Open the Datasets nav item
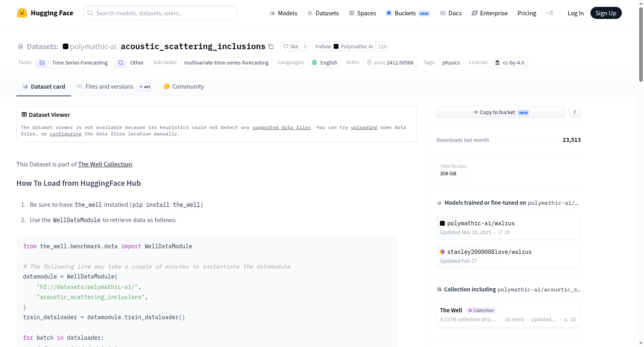This screenshot has width=644, height=347. (323, 13)
